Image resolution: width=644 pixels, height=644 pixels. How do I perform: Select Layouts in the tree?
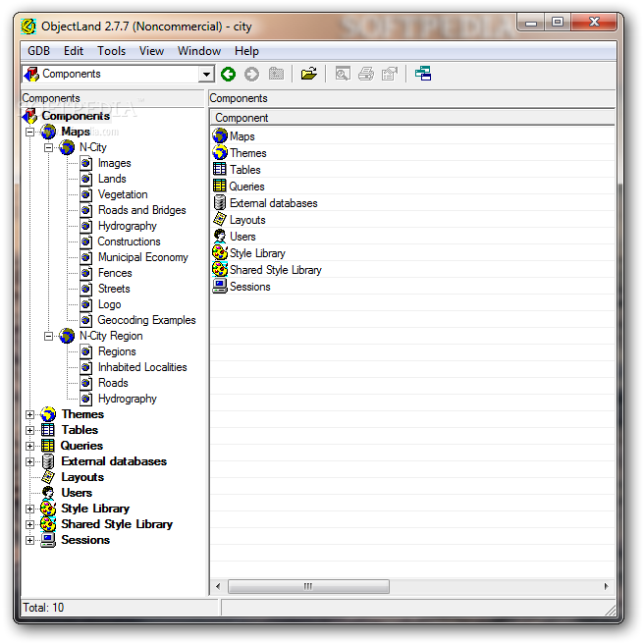tap(82, 477)
